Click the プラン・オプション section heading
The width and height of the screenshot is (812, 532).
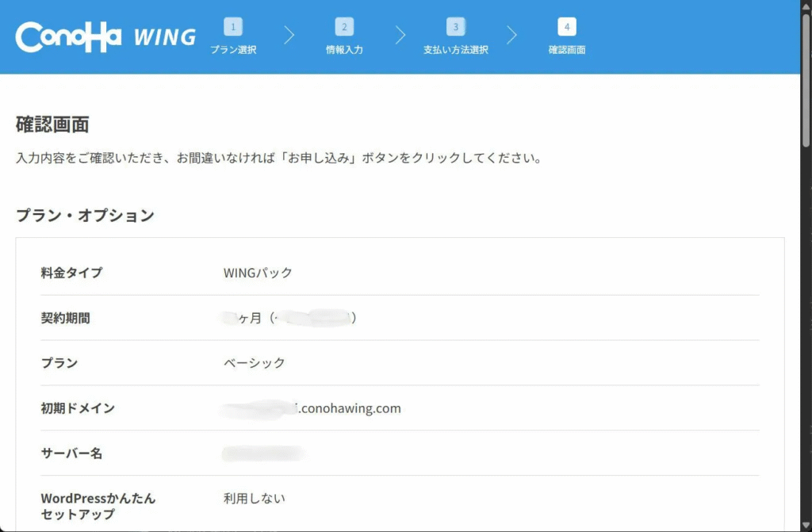pyautogui.click(x=86, y=215)
